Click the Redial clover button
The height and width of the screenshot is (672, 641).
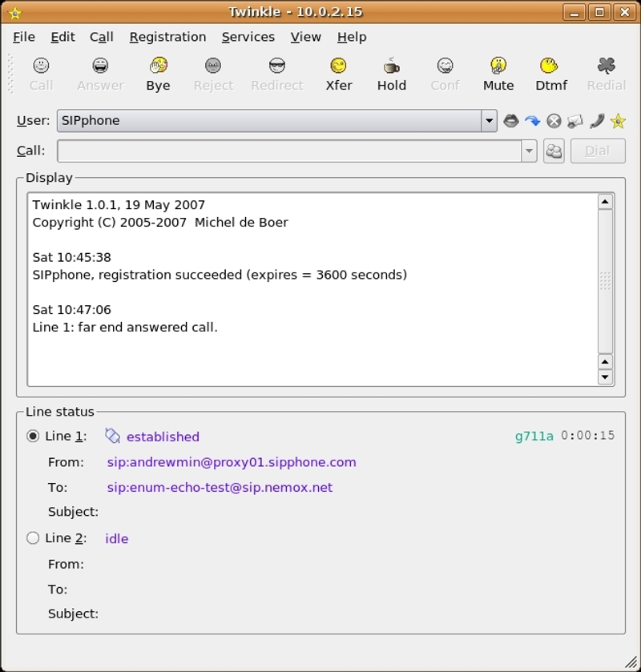(x=607, y=74)
